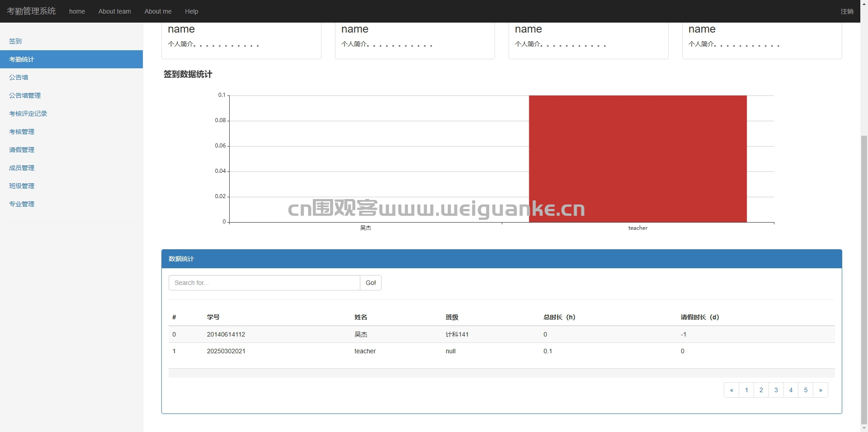Click student ID 20140614112 cell
Viewport: 868px width, 432px height.
(x=226, y=334)
